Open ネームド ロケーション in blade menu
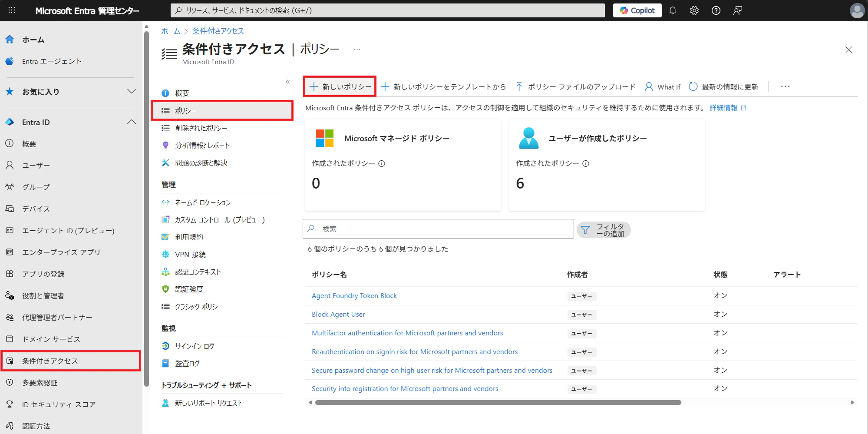 [x=203, y=202]
